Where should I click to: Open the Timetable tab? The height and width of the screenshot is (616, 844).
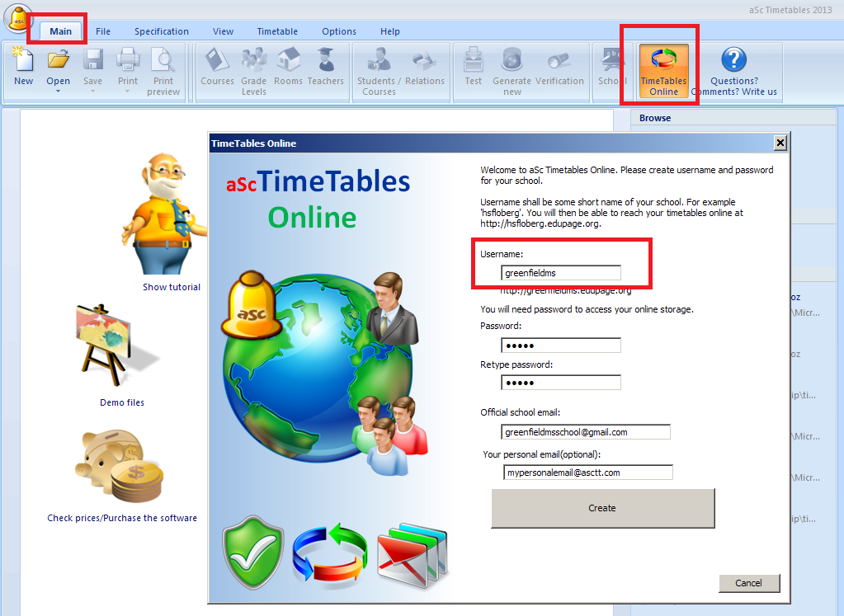click(277, 31)
